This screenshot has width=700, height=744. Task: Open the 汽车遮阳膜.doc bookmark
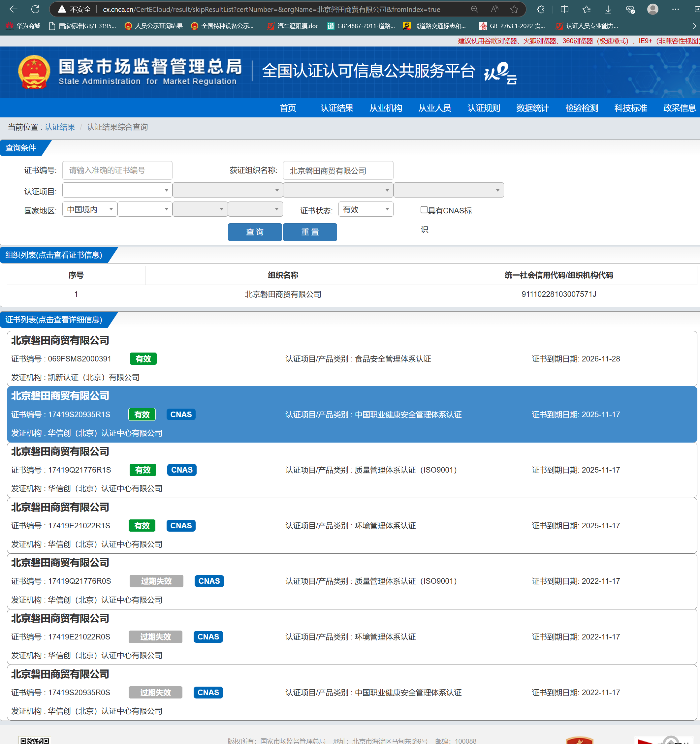tap(293, 26)
